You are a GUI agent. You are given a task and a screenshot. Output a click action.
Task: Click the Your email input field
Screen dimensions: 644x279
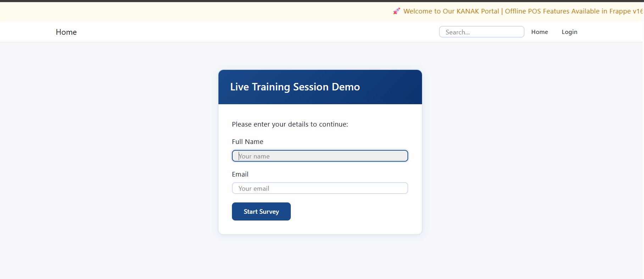coord(320,188)
